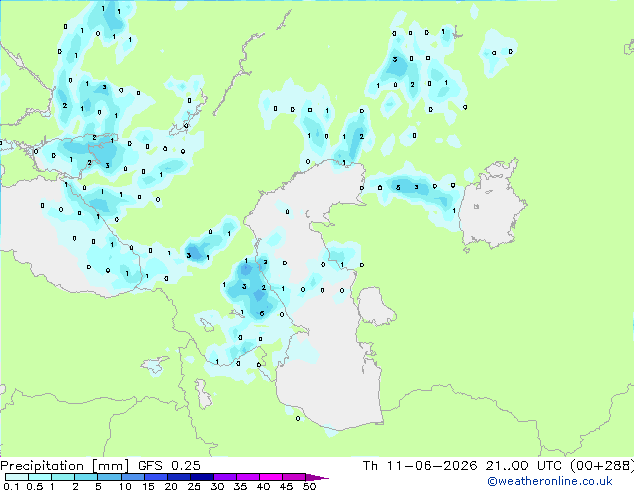Open the weatheronline.co.uk link
The width and height of the screenshot is (634, 490).
click(x=549, y=481)
